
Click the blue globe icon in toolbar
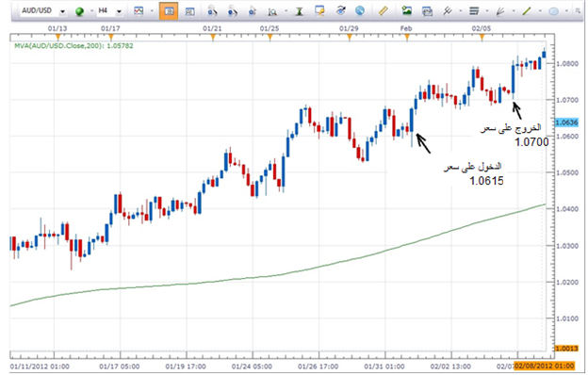tap(360, 11)
